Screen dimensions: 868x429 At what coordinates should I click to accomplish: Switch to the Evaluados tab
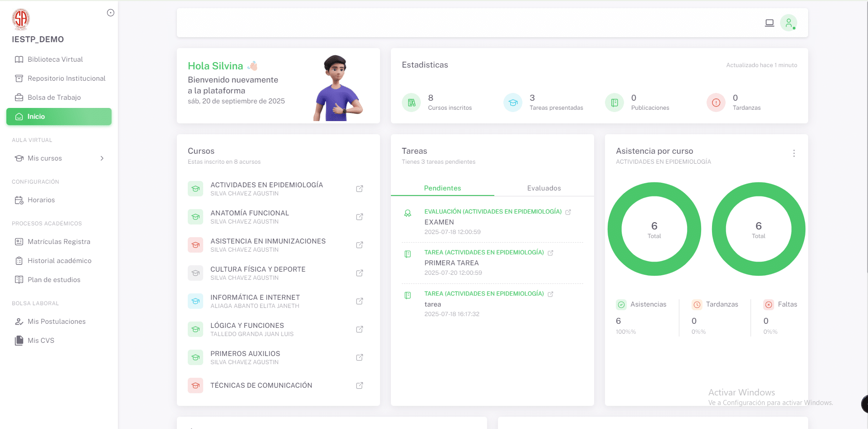pos(544,188)
